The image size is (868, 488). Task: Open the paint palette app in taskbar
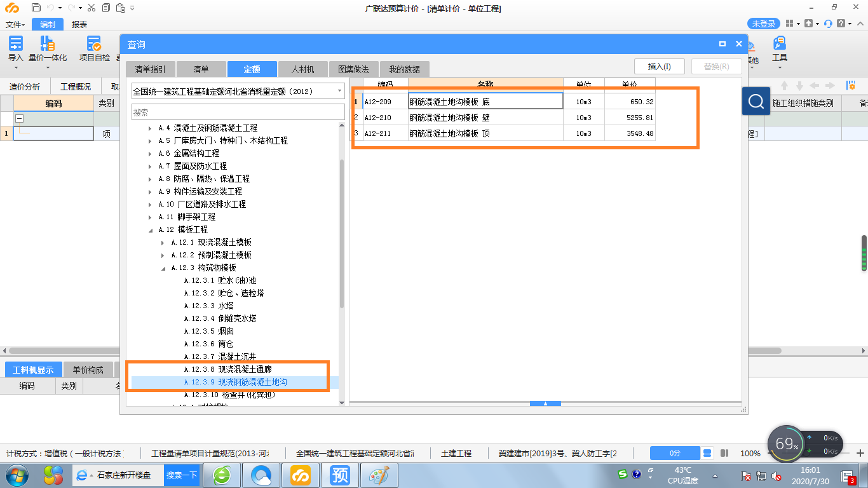379,475
